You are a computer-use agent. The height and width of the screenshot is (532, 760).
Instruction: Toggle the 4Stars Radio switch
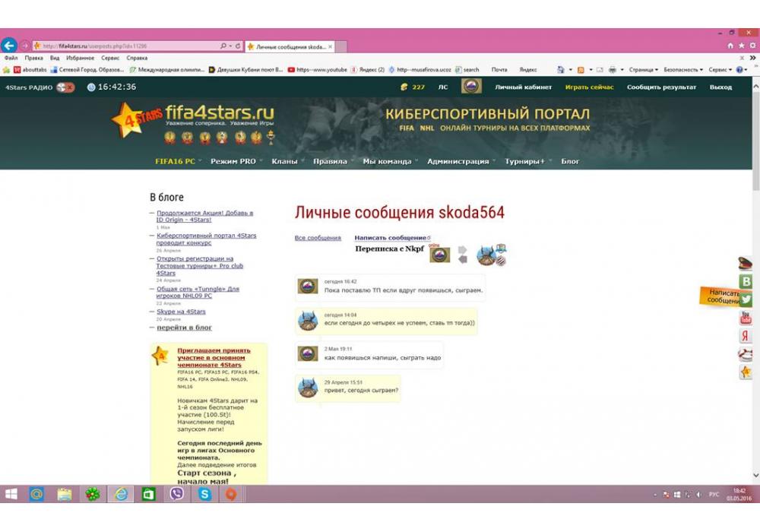coord(65,87)
